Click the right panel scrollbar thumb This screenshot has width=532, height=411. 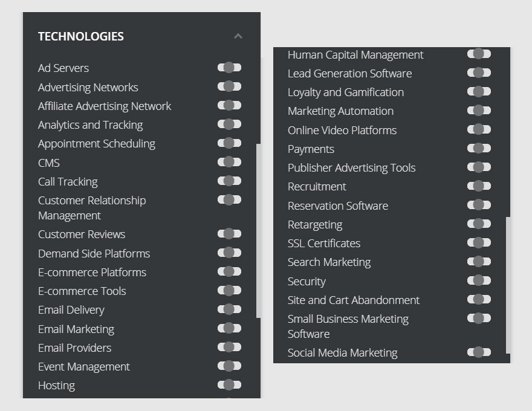click(508, 284)
